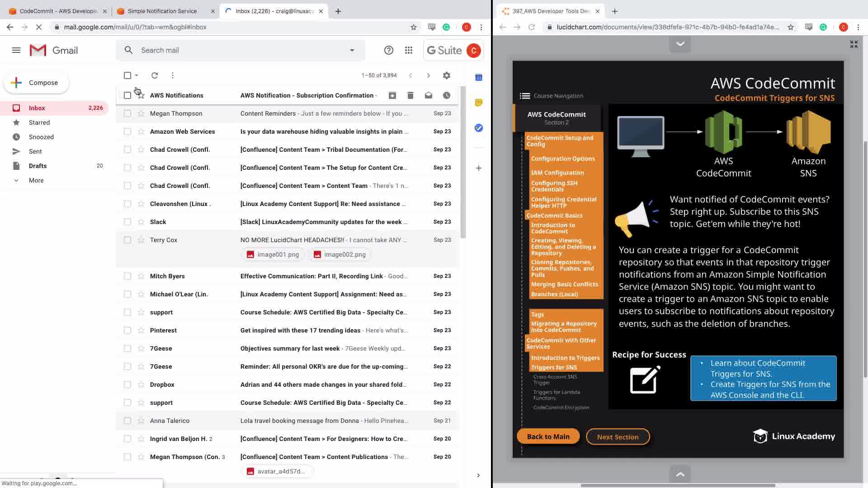Show search options dropdown
Screen dimensions: 868x488
tap(352, 50)
